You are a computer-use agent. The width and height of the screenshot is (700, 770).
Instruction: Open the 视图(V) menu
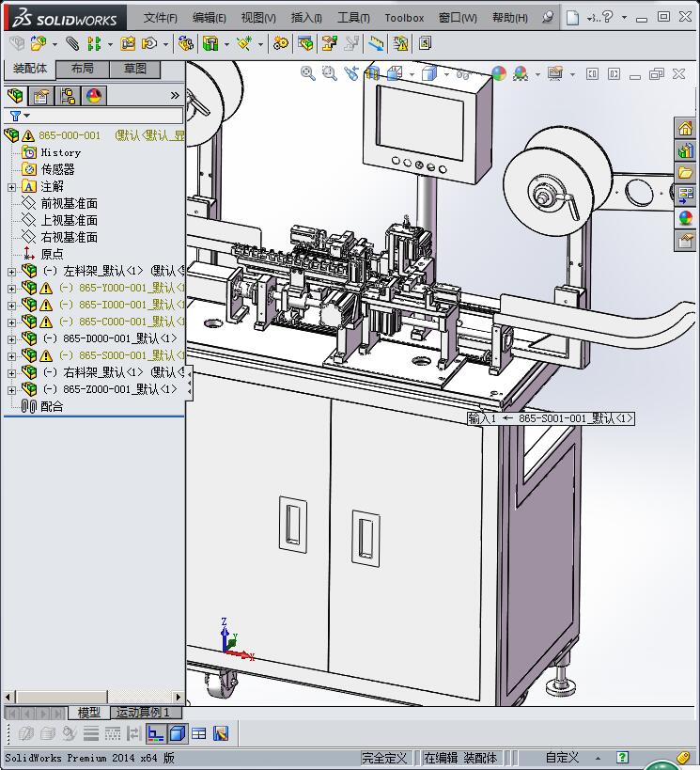258,18
